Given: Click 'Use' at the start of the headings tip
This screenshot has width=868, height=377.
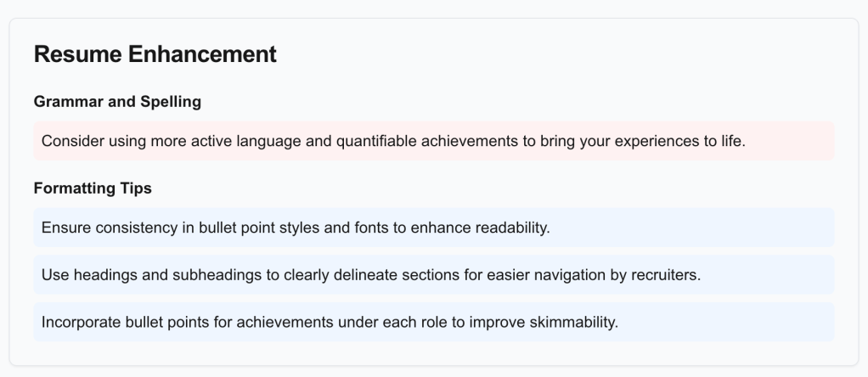Looking at the screenshot, I should click(x=54, y=275).
